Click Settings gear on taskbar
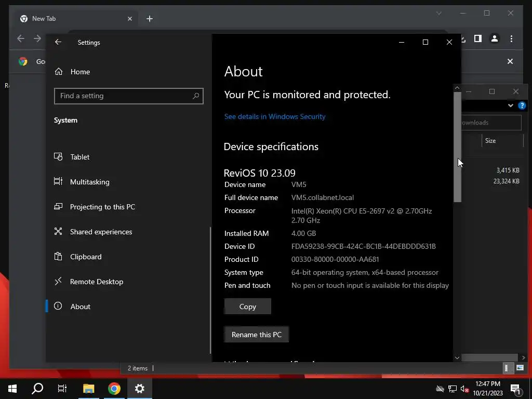Viewport: 532px width, 399px height. coord(139,389)
